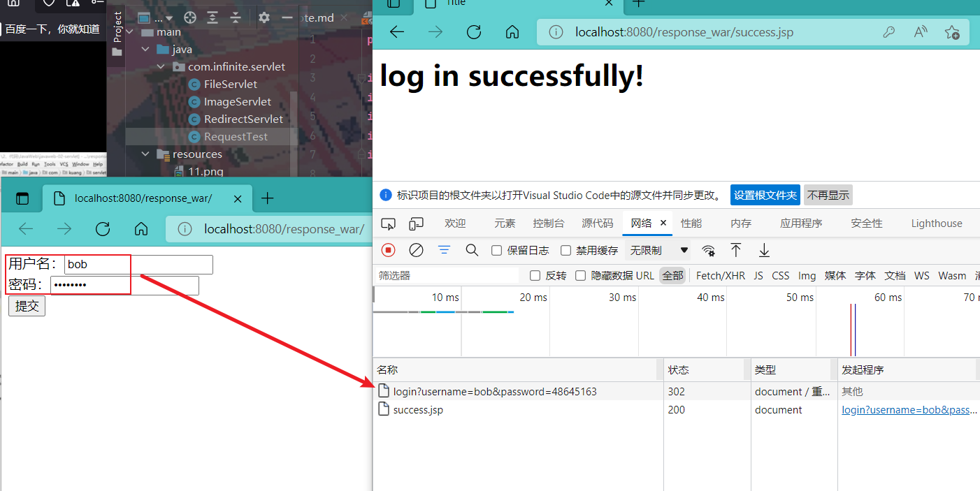The height and width of the screenshot is (491, 980).
Task: Toggle device emulation in DevTools
Action: pyautogui.click(x=417, y=223)
